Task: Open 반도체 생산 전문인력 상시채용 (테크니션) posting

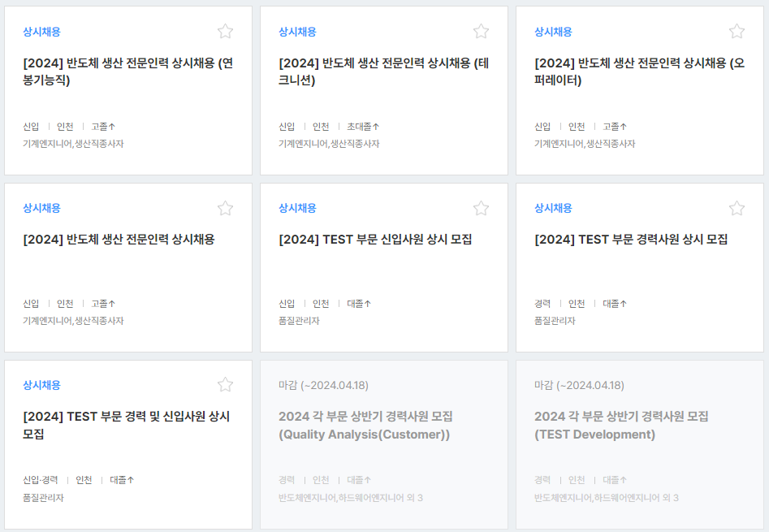Action: pos(384,71)
